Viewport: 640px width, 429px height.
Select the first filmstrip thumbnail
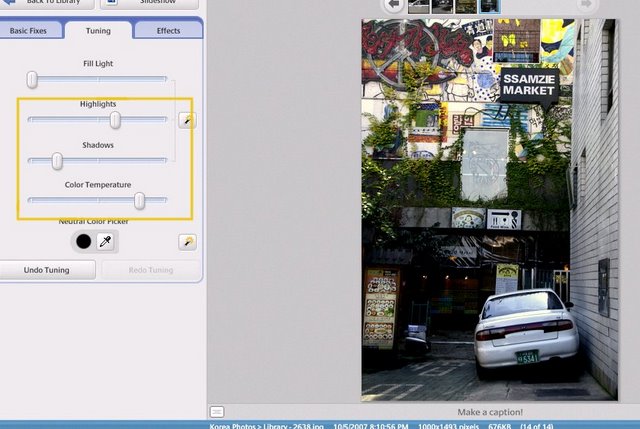click(419, 6)
